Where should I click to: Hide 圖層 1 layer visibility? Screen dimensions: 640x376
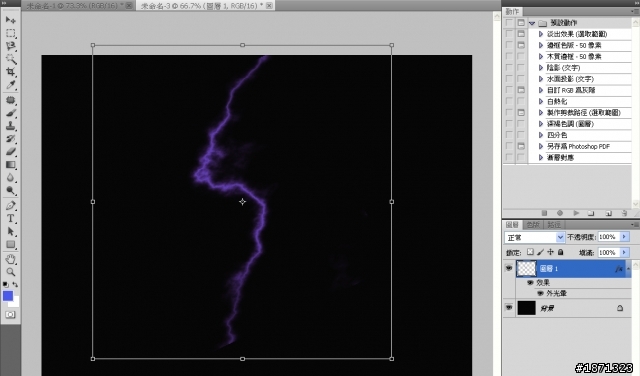tap(509, 268)
